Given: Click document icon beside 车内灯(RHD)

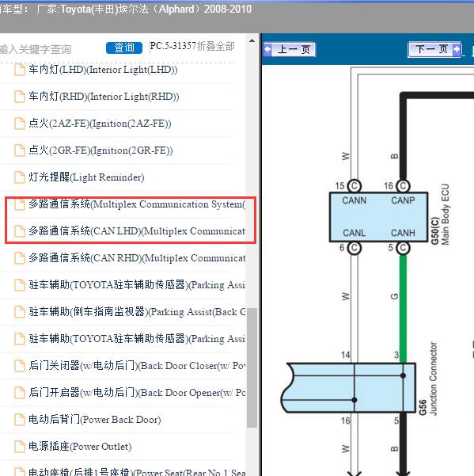Looking at the screenshot, I should point(20,97).
